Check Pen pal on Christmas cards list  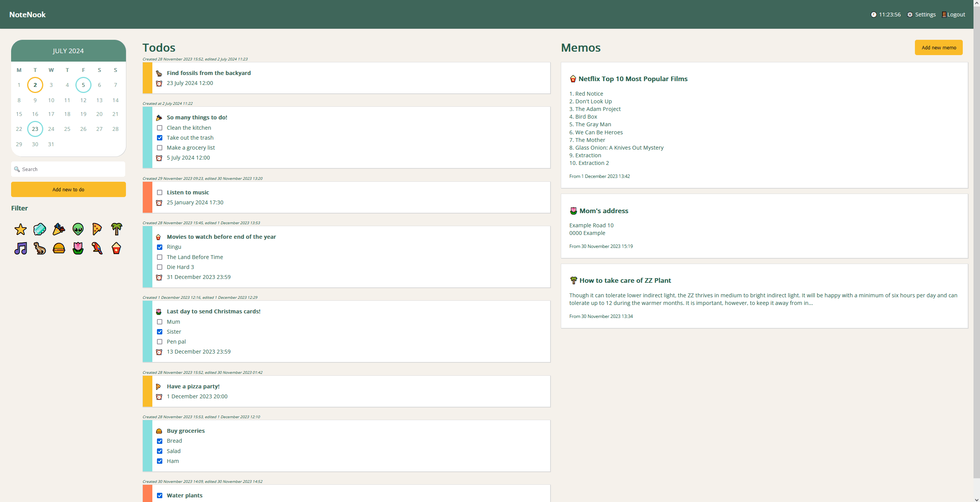click(x=160, y=342)
